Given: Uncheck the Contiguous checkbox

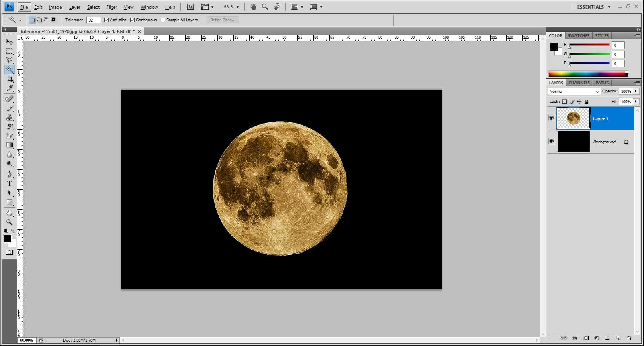Looking at the screenshot, I should [x=132, y=20].
